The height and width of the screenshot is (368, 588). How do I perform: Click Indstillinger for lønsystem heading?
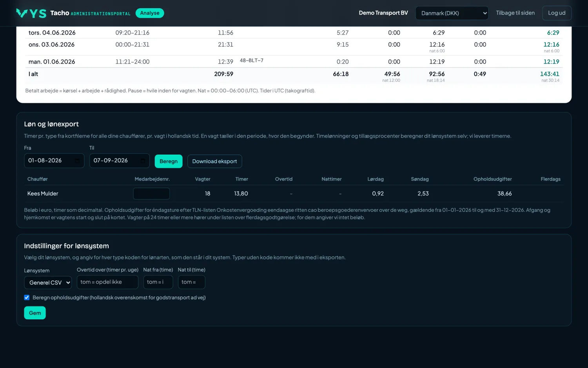click(x=66, y=246)
